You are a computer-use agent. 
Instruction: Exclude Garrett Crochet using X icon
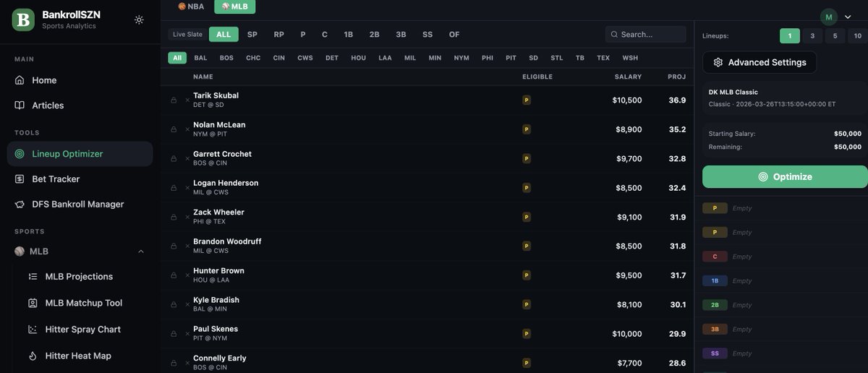[x=187, y=158]
